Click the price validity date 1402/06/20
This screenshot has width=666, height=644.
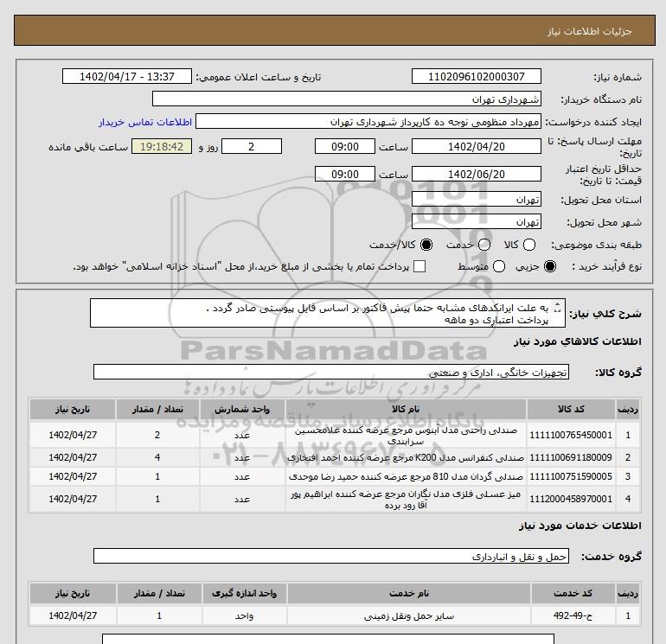(x=476, y=174)
